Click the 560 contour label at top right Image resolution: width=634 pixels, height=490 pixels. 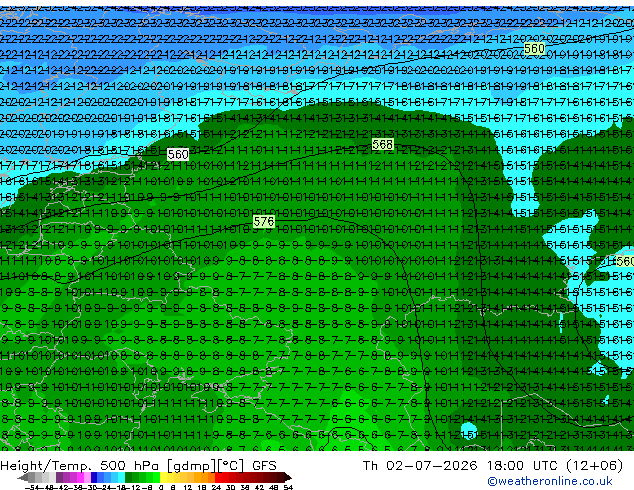[x=534, y=49]
